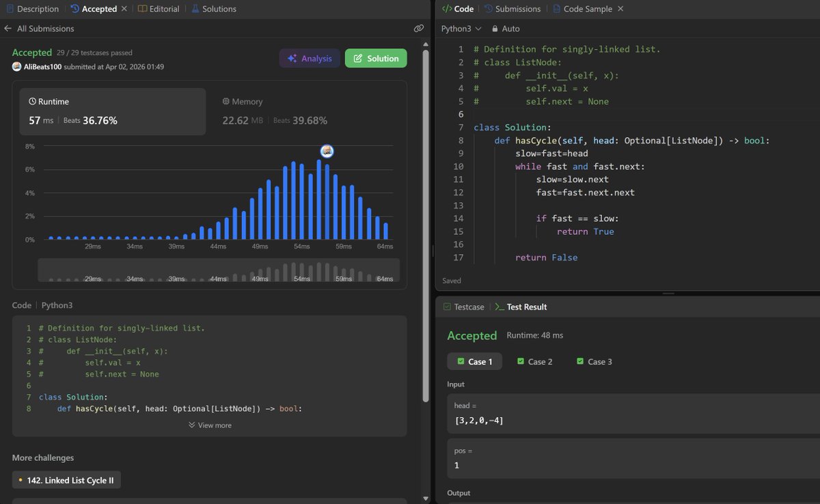Click the 54ms label on chart axis
The height and width of the screenshot is (504, 820).
coord(301,246)
